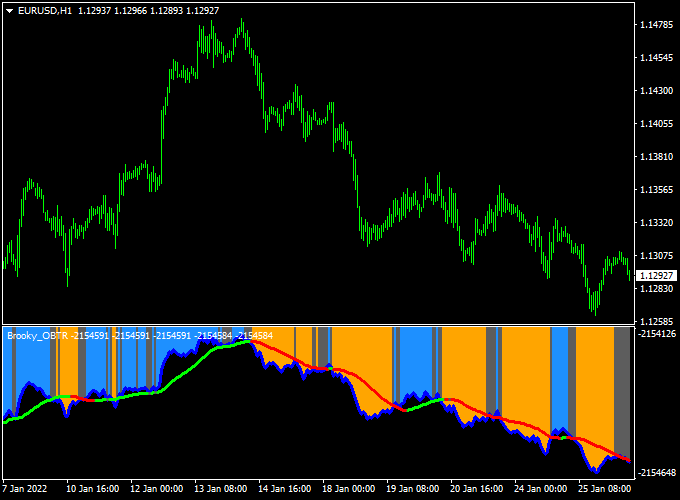Select the 1.12585 price scale value
The width and height of the screenshot is (680, 500).
657,321
